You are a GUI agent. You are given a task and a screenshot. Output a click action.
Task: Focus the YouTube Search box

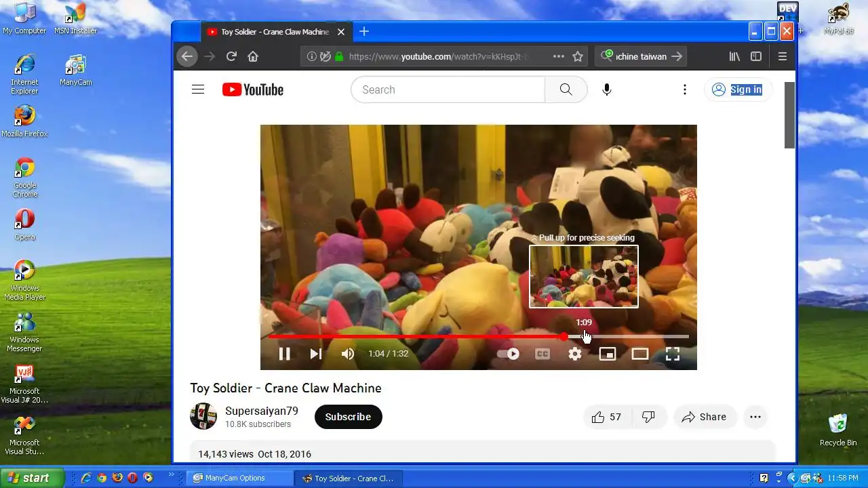coord(448,89)
